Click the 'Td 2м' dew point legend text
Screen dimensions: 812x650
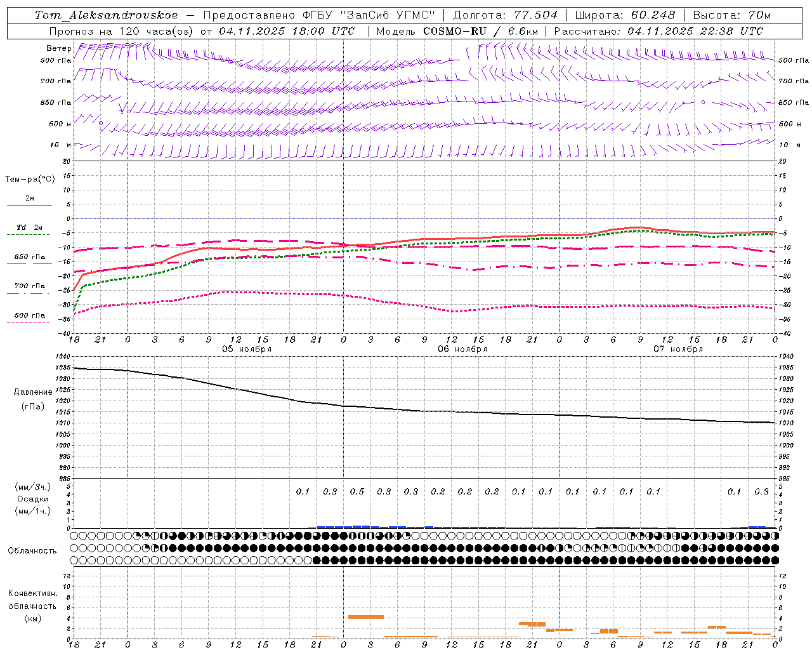tap(29, 227)
